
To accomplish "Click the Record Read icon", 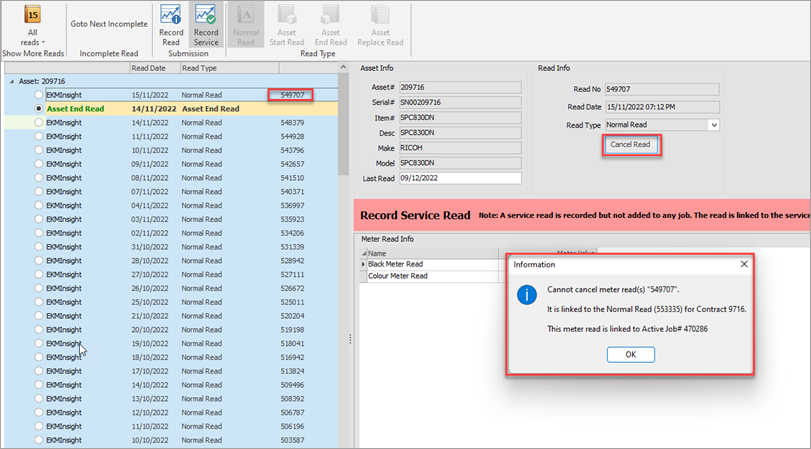I will pyautogui.click(x=171, y=15).
